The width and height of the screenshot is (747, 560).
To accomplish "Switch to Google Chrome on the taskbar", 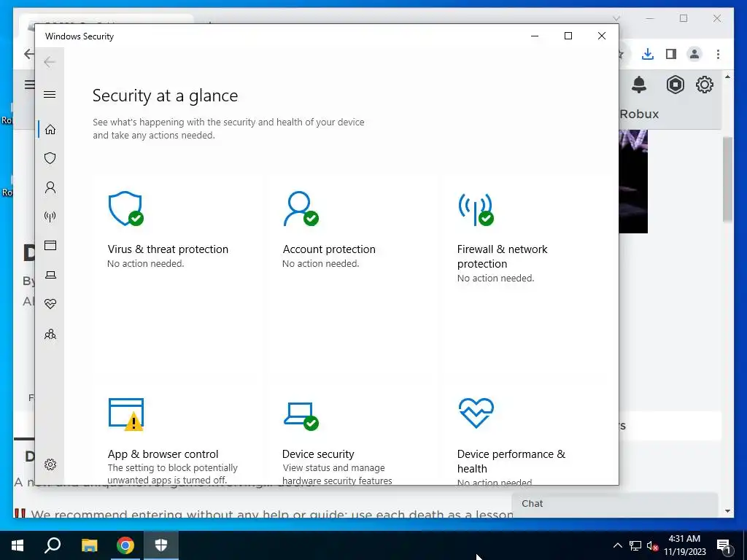I will tap(125, 545).
